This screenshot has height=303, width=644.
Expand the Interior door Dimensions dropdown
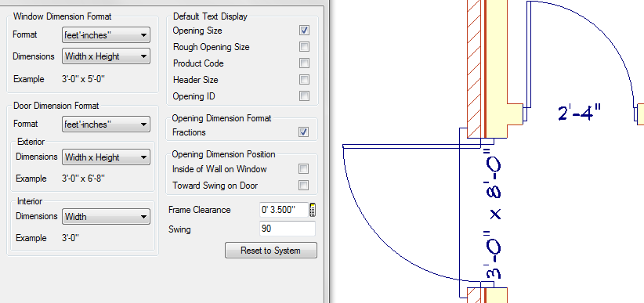click(106, 217)
